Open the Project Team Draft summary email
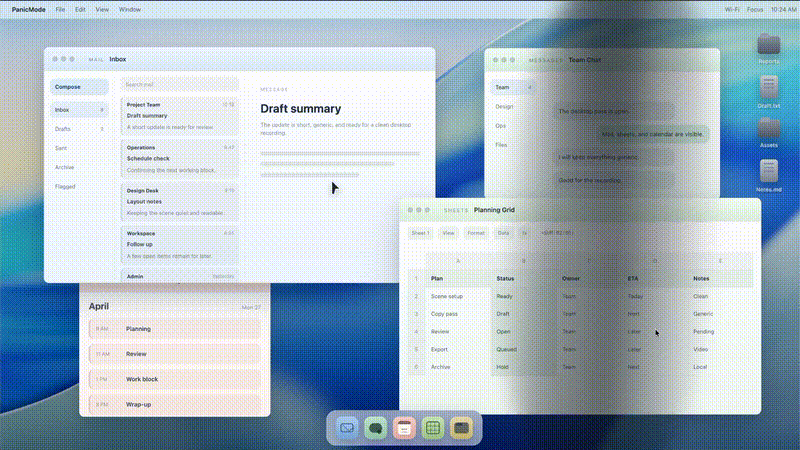This screenshot has height=450, width=800. click(180, 116)
